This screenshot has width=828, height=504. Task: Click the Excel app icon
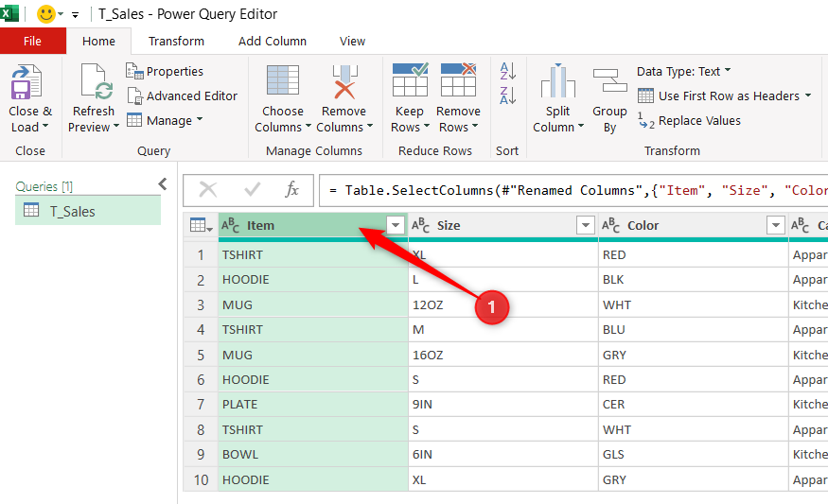pyautogui.click(x=9, y=12)
